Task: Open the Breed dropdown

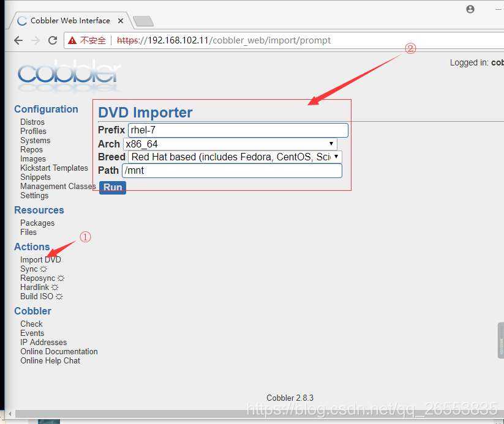Action: click(x=235, y=157)
